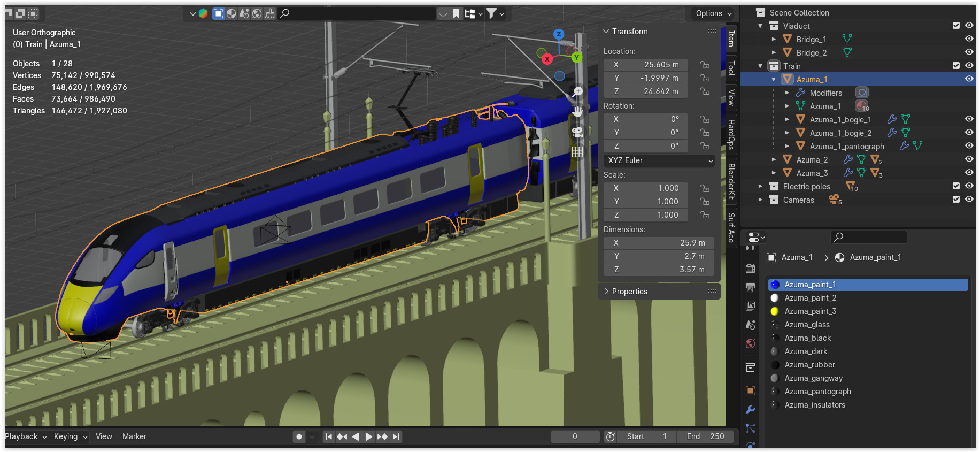
Task: Open the timeline Marker menu
Action: pos(134,436)
